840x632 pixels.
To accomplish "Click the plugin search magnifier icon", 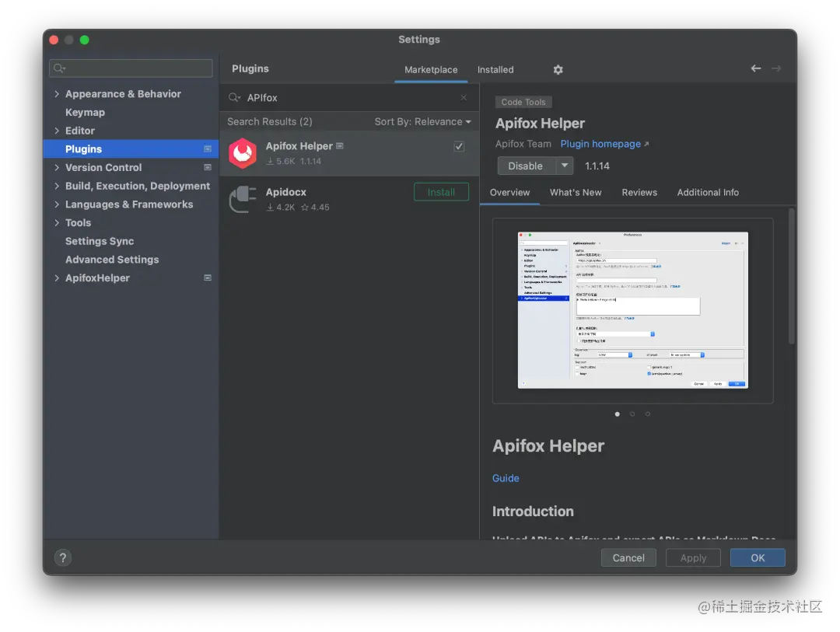I will tap(234, 97).
